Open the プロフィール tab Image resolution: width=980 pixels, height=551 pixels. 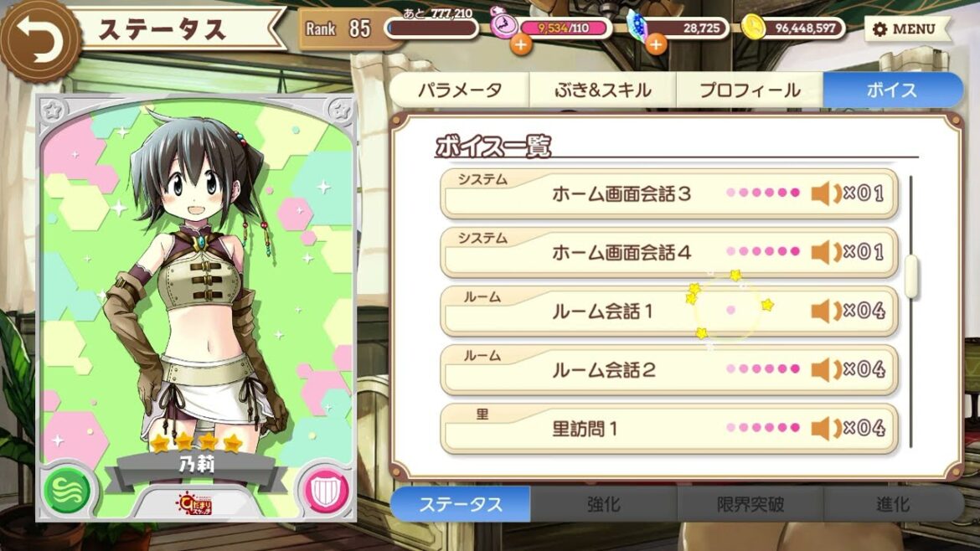750,90
